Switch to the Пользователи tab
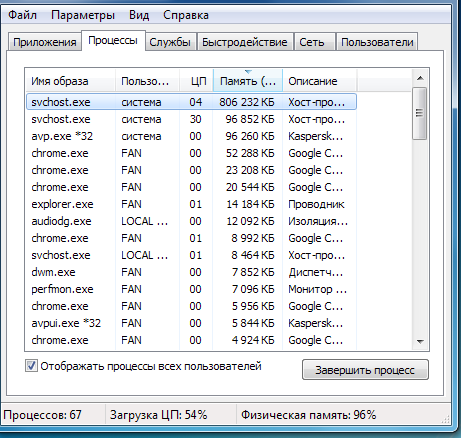The image size is (461, 438). click(377, 42)
